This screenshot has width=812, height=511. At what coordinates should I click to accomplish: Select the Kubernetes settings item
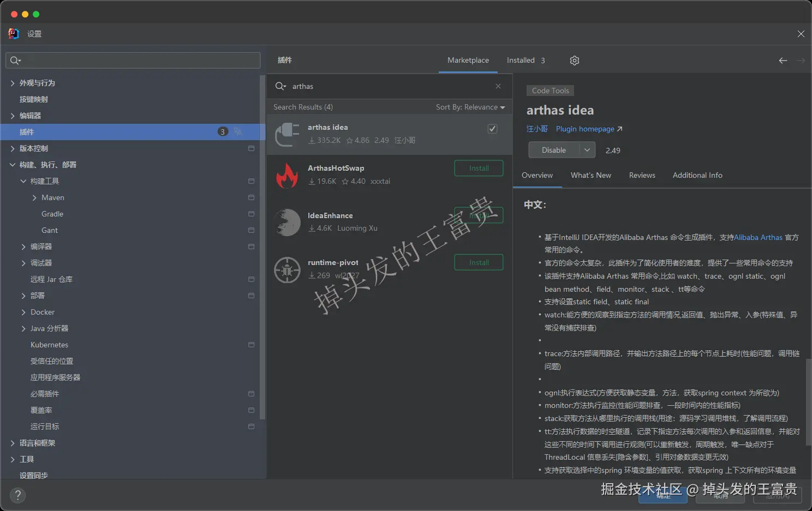(49, 345)
